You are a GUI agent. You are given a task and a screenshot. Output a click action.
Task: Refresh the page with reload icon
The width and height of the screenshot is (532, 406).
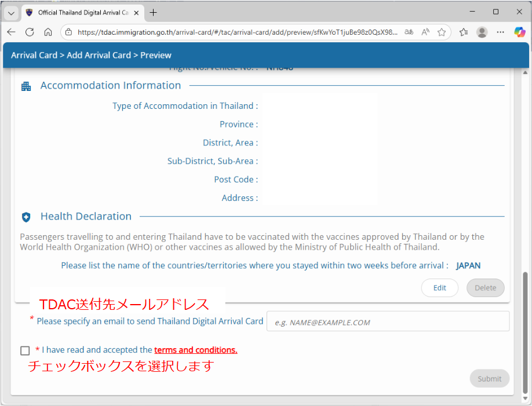(30, 32)
